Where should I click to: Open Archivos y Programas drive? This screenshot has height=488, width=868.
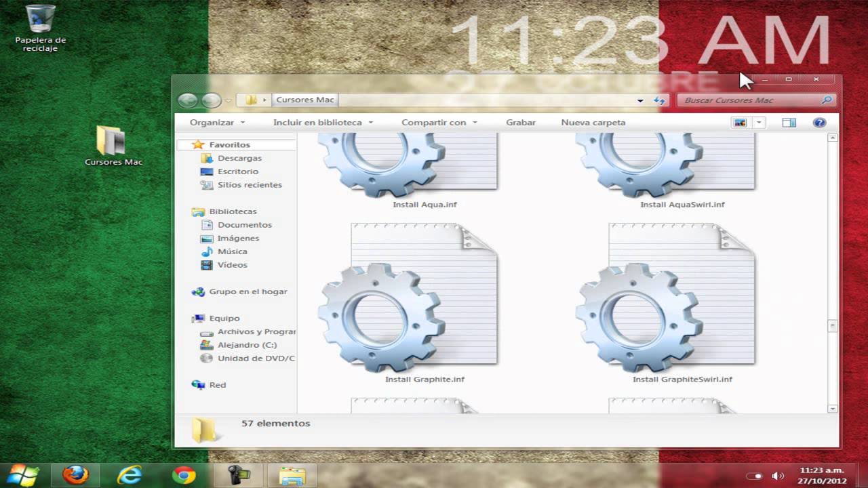click(256, 332)
